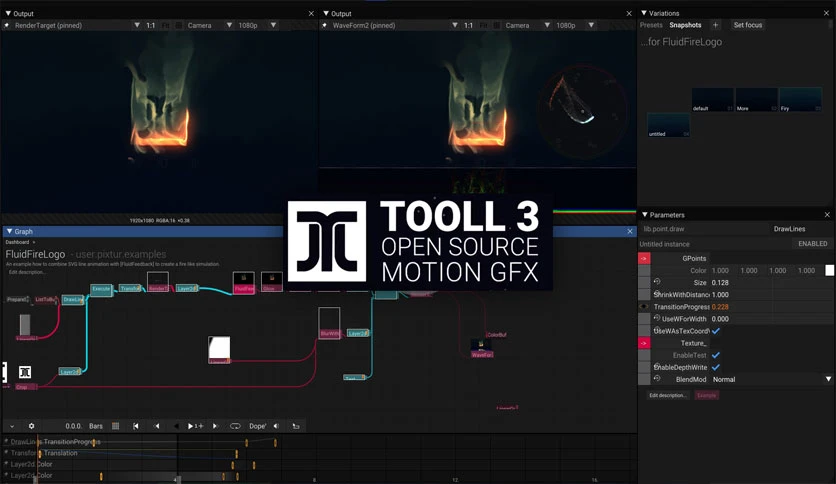Select the 'untitled' snapshot thumbnail
The height and width of the screenshot is (484, 836).
(668, 125)
